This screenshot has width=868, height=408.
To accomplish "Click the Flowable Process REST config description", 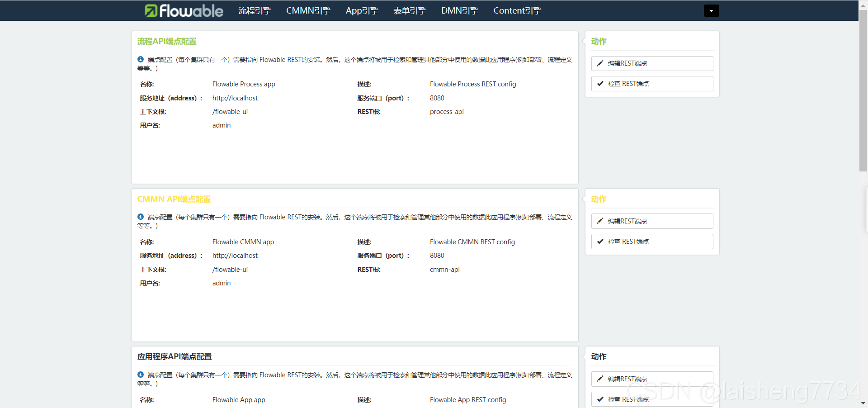I will (473, 84).
